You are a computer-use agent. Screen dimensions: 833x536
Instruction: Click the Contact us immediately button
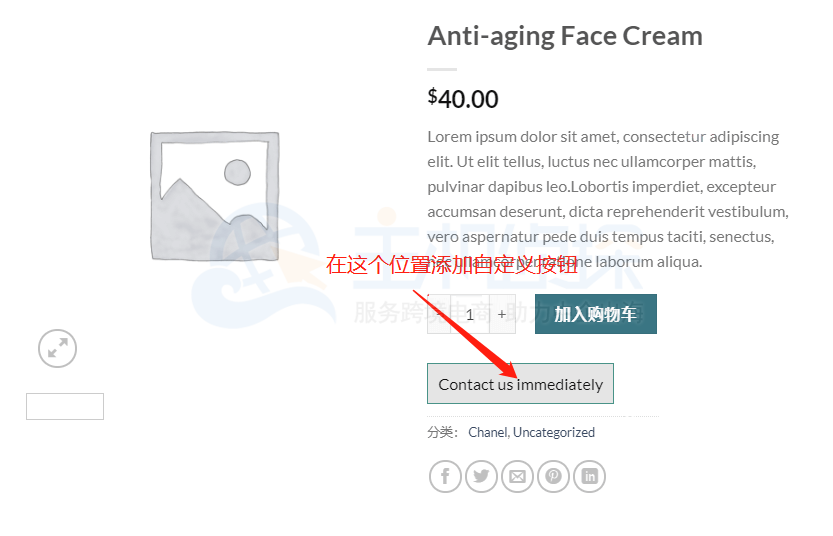pos(520,384)
